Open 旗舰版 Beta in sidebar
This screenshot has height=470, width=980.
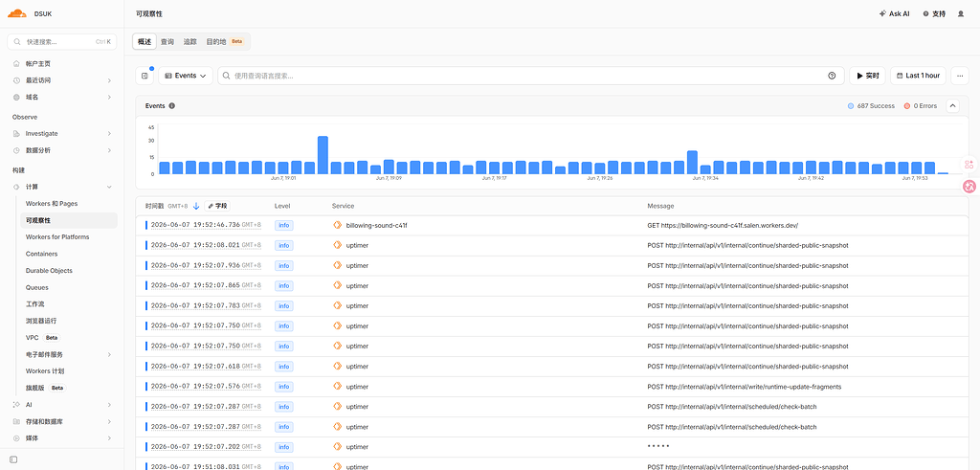coord(45,388)
